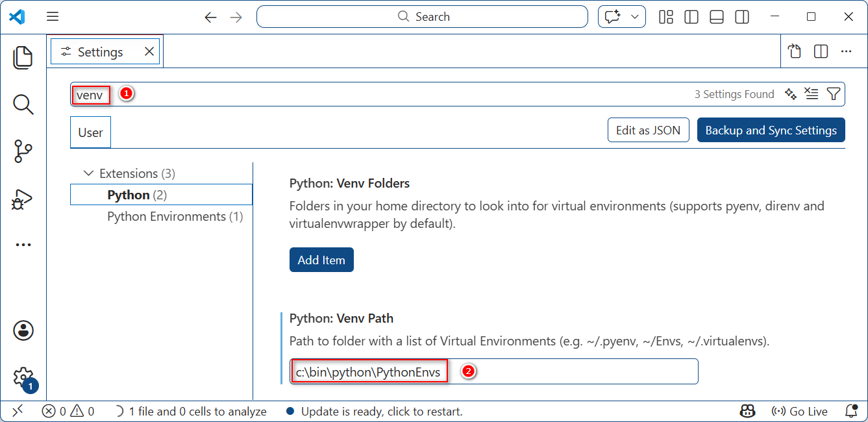The width and height of the screenshot is (868, 422).
Task: Select the User settings scope tab
Action: point(90,132)
